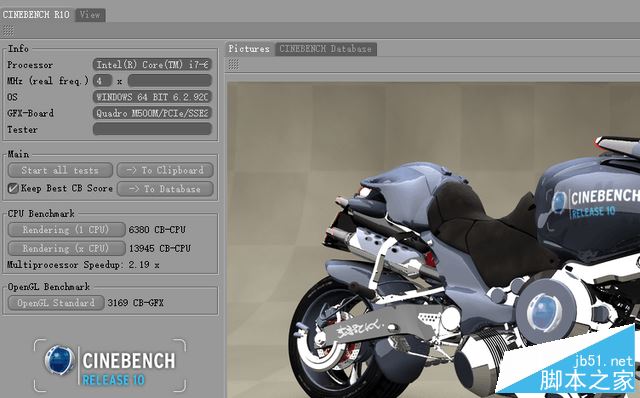Run the OpenGL Standard benchmark
Viewport: 640px width, 398px height.
click(x=56, y=303)
